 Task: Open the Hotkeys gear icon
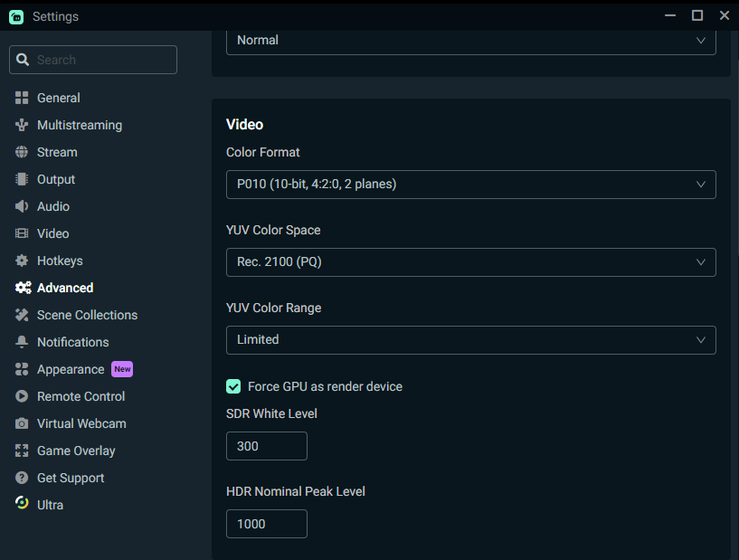tap(20, 261)
